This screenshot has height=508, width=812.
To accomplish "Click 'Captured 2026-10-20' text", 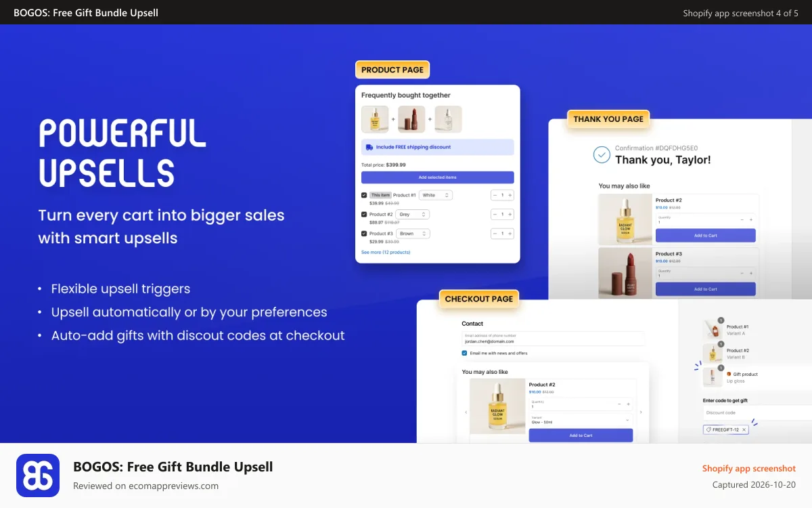I will point(754,484).
